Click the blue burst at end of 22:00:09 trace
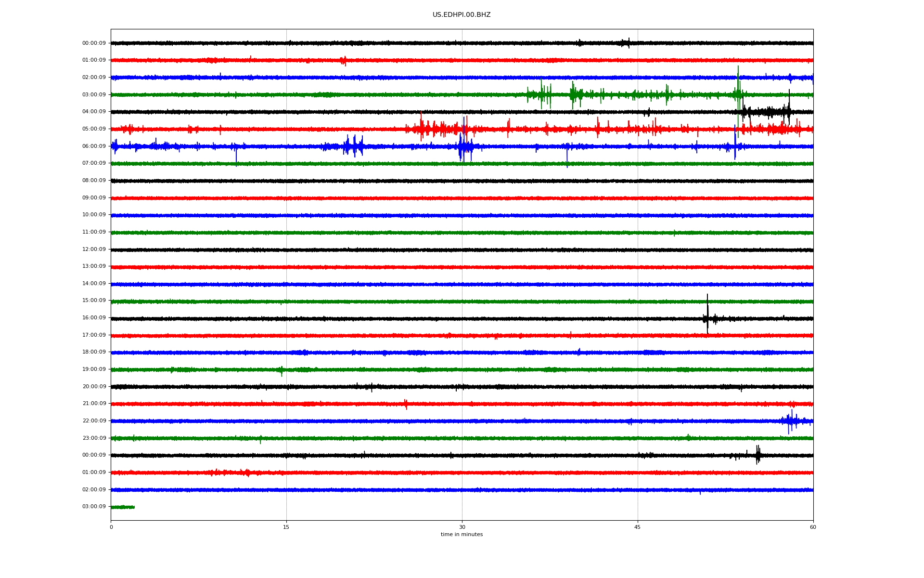The width and height of the screenshot is (924, 578). (x=792, y=421)
